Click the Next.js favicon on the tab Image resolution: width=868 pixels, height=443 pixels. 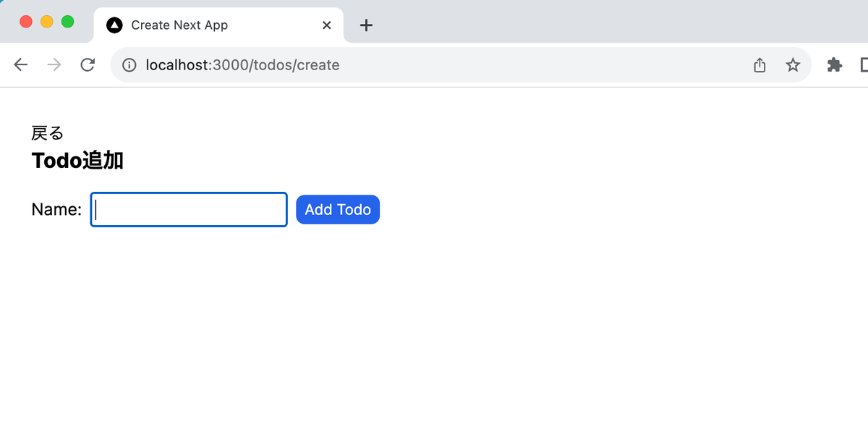tap(114, 24)
